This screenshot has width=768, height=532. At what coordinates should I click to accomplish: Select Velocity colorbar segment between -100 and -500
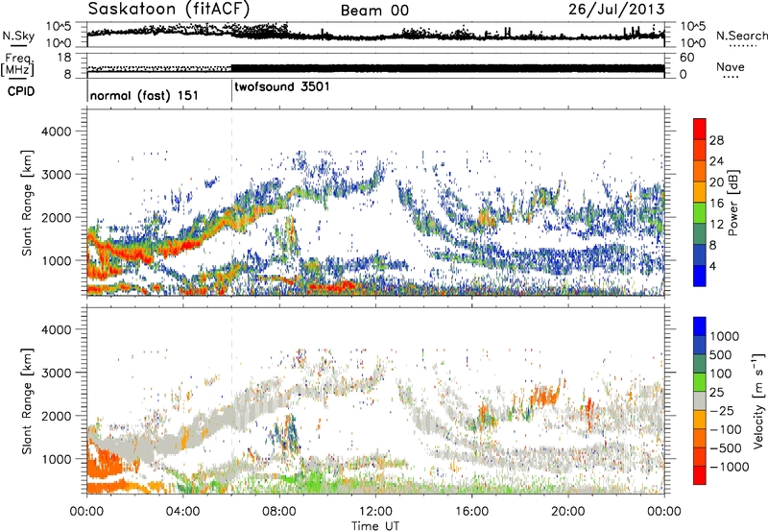[700, 438]
